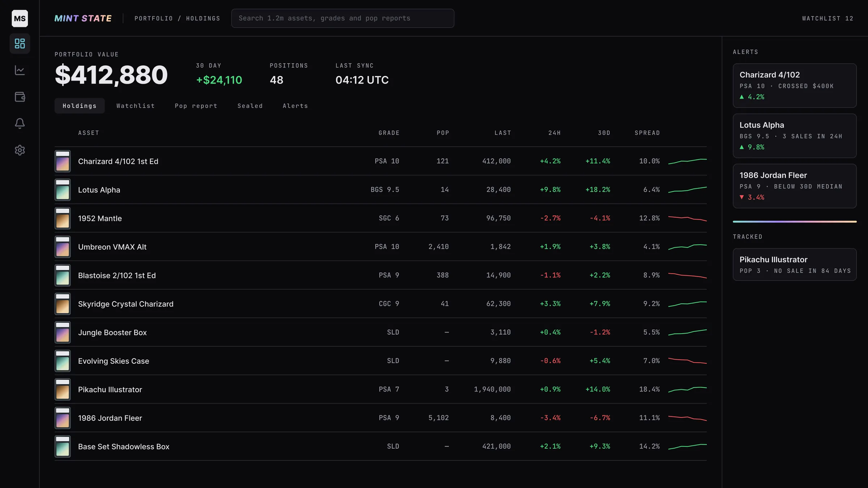The width and height of the screenshot is (868, 488).
Task: Open Watchlist 12 in the top bar
Action: coord(827,18)
